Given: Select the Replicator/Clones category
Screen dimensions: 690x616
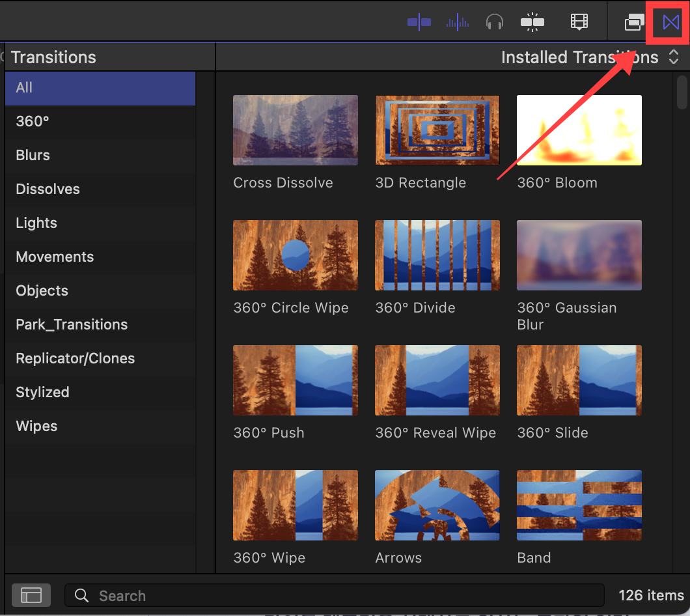Looking at the screenshot, I should coord(100,359).
